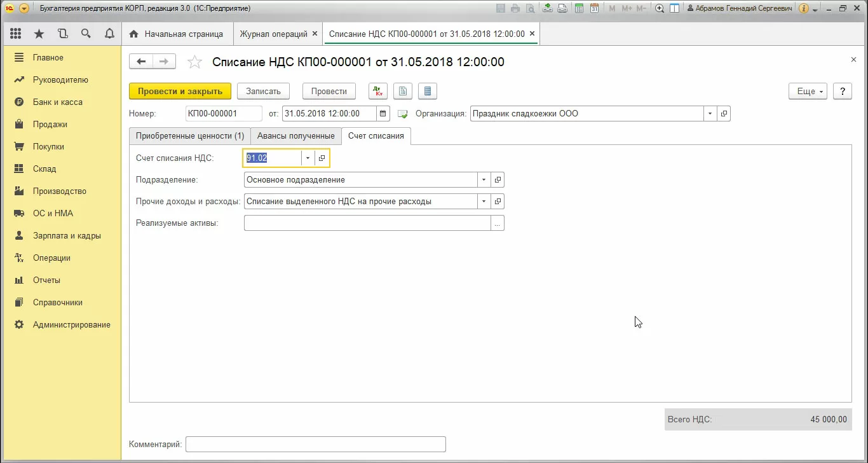The width and height of the screenshot is (868, 463).
Task: Click into the Комментарий input field
Action: pyautogui.click(x=316, y=444)
